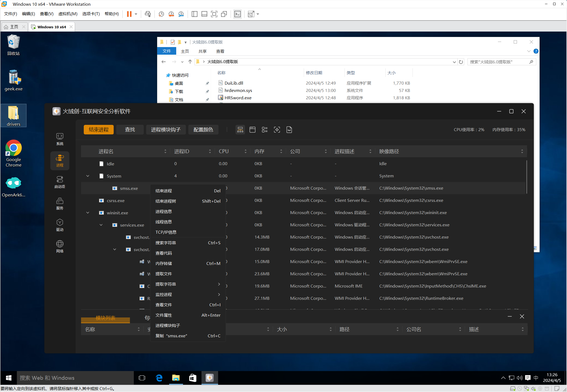The height and width of the screenshot is (392, 567).
Task: Open the 系统 sidebar section
Action: pyautogui.click(x=60, y=139)
